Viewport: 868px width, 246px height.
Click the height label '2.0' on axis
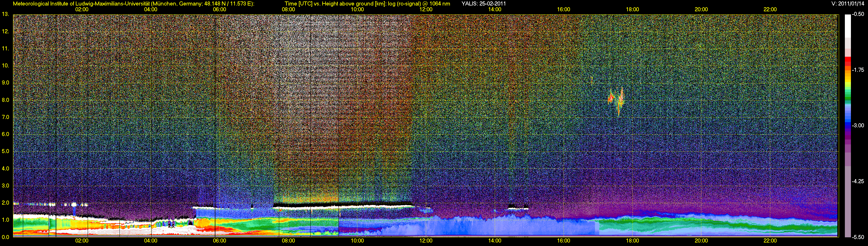5,203
